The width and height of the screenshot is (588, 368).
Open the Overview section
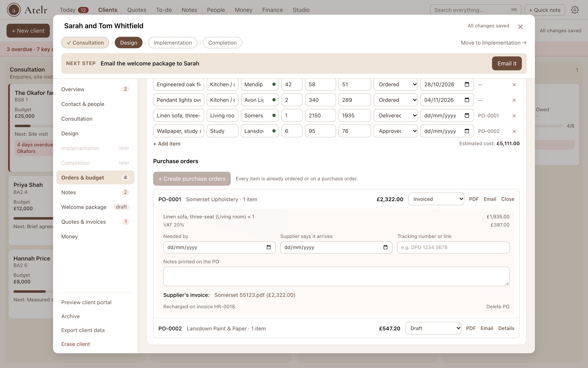[95, 90]
